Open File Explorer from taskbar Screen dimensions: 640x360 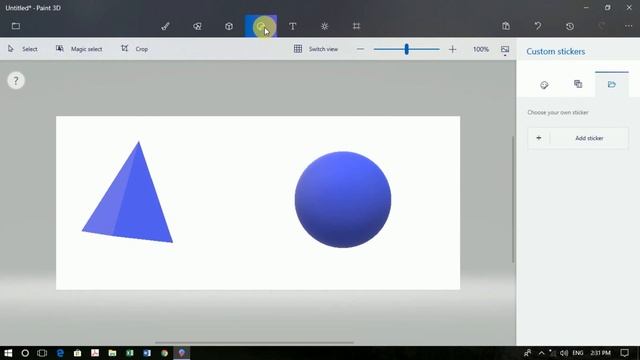pyautogui.click(x=112, y=353)
